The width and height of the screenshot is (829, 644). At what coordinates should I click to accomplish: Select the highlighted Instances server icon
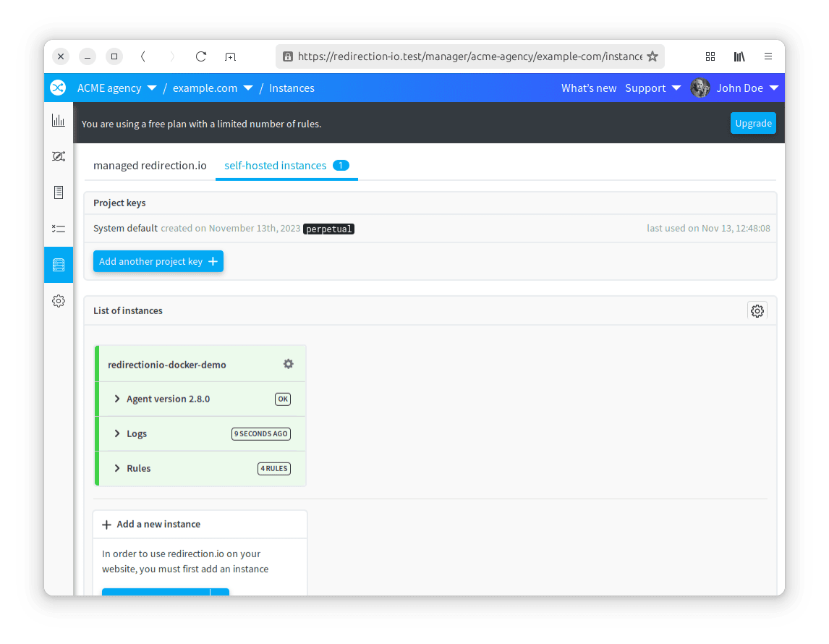point(59,265)
